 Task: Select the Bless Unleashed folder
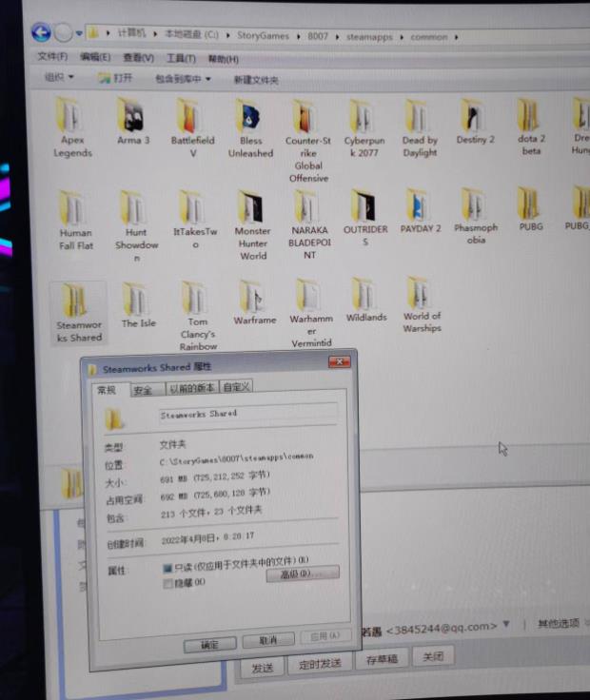tap(250, 128)
